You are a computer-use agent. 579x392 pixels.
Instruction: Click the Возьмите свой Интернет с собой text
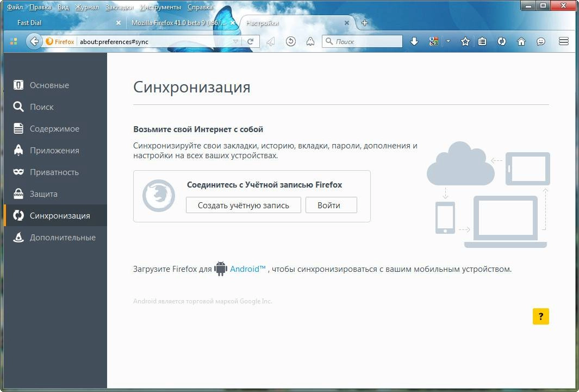[x=198, y=129]
